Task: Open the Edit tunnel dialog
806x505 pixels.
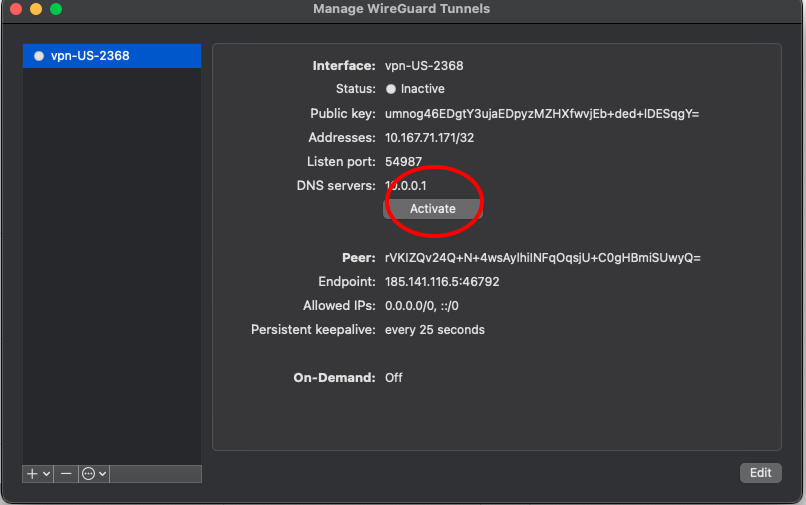Action: (760, 473)
